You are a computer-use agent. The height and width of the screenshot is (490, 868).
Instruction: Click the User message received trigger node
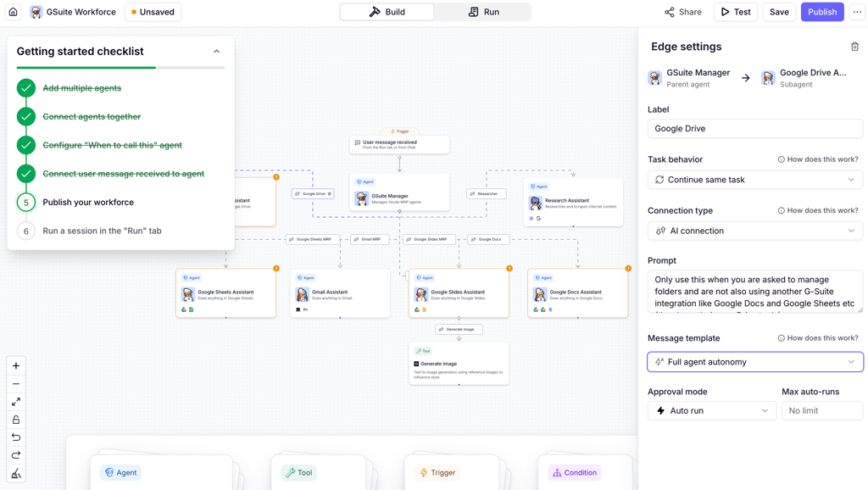400,144
